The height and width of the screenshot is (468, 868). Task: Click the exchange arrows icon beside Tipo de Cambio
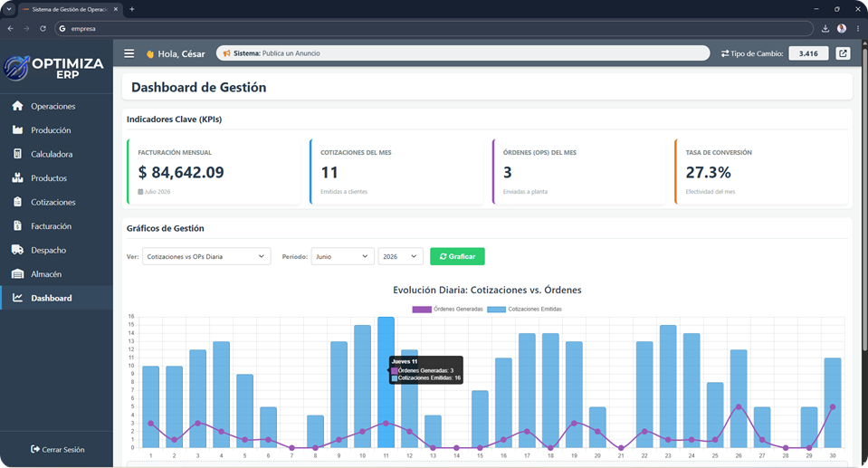pos(725,53)
